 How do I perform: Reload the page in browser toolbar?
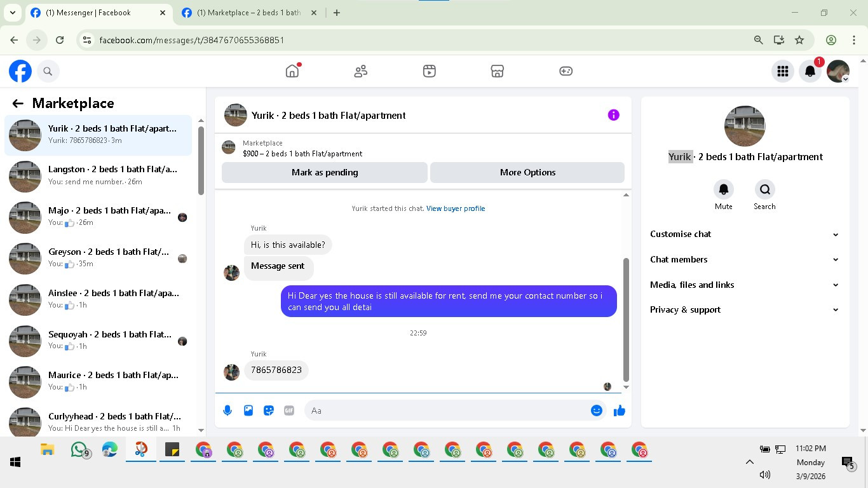[60, 40]
